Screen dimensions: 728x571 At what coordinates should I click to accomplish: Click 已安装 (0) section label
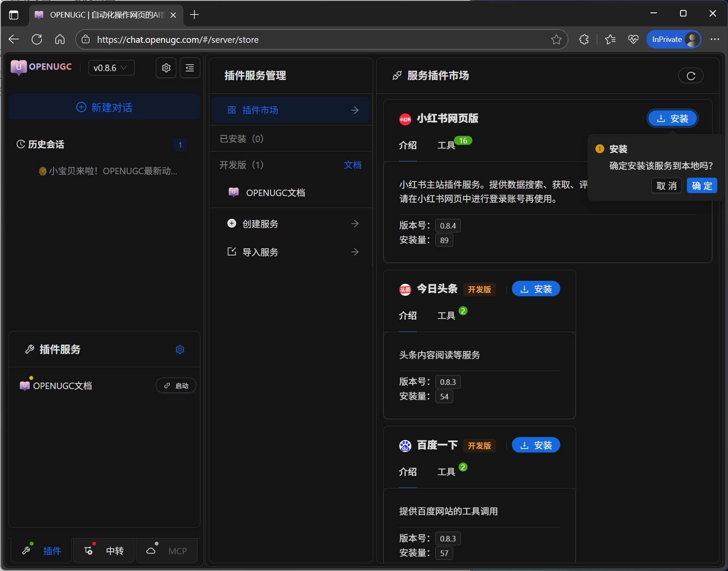click(241, 139)
